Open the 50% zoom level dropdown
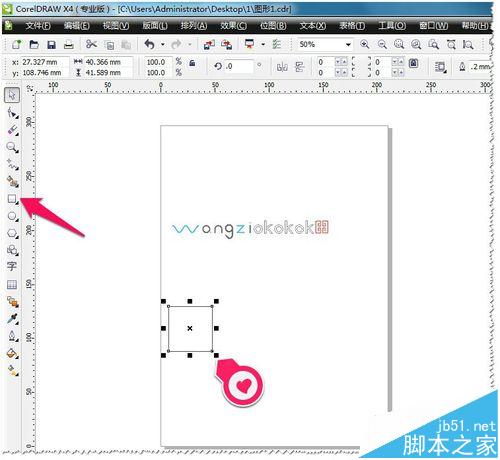 click(x=348, y=45)
